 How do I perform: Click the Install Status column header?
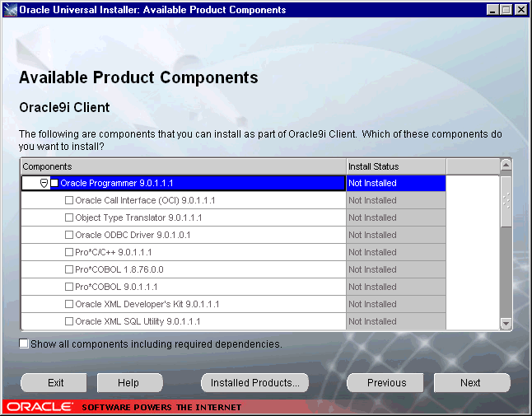pyautogui.click(x=396, y=166)
